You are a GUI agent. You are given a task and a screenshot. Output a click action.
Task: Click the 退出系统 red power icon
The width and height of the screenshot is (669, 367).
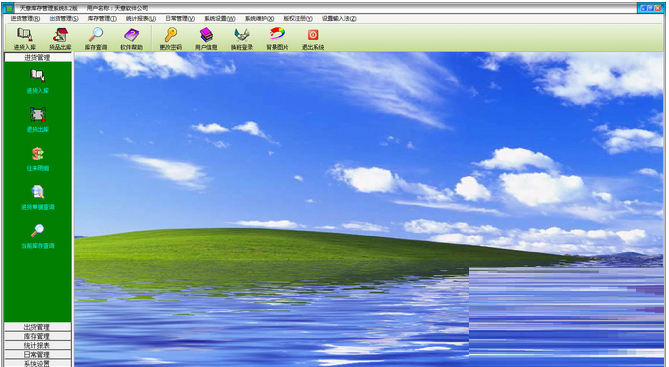point(313,38)
